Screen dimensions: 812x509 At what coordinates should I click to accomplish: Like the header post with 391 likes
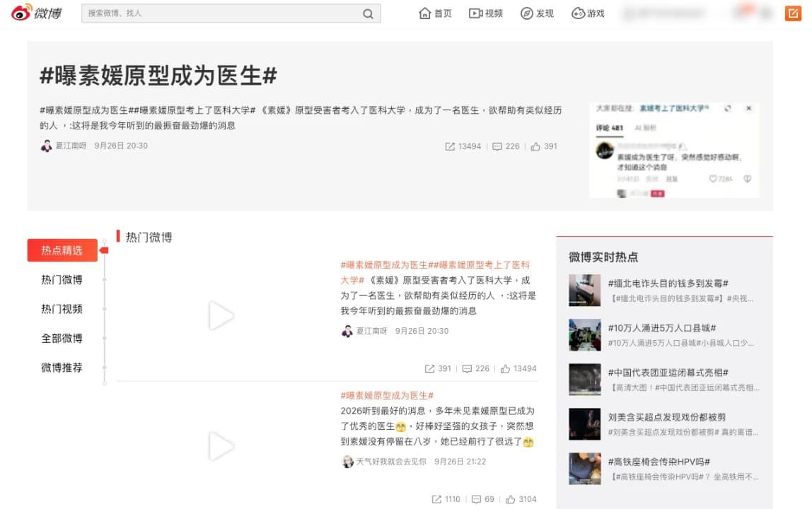point(535,146)
